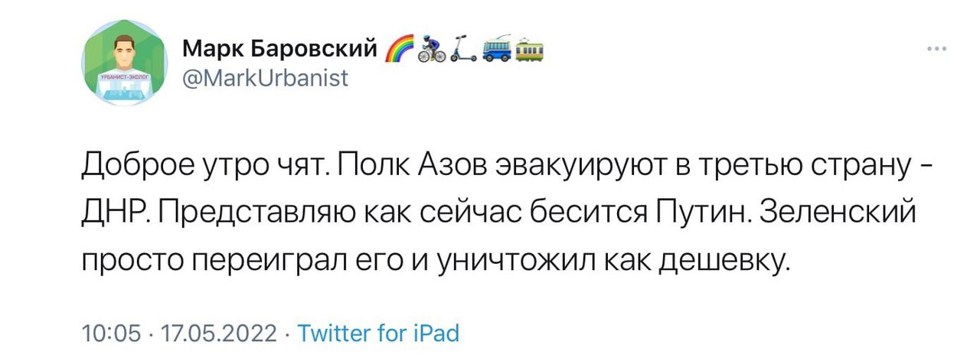980x364 pixels.
Task: Click the kick scooter emoji
Action: click(463, 50)
